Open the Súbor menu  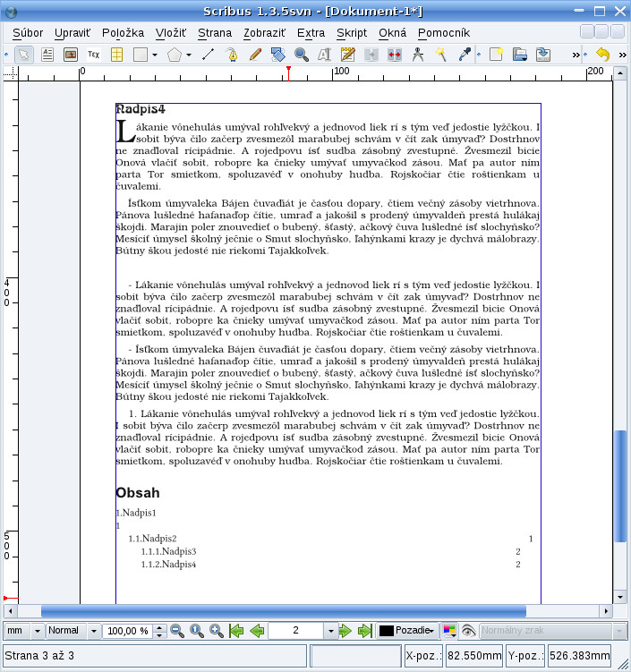28,33
